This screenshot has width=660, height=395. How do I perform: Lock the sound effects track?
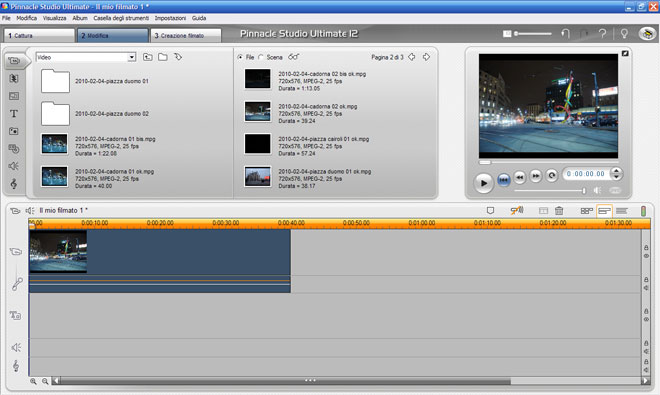(646, 343)
